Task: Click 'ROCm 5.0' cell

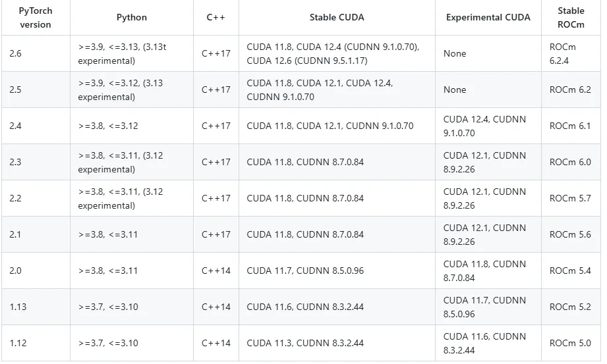Action: pos(571,343)
